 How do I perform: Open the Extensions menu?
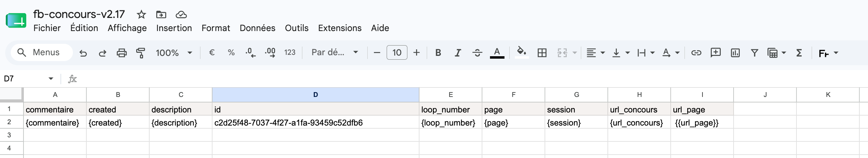click(x=340, y=28)
